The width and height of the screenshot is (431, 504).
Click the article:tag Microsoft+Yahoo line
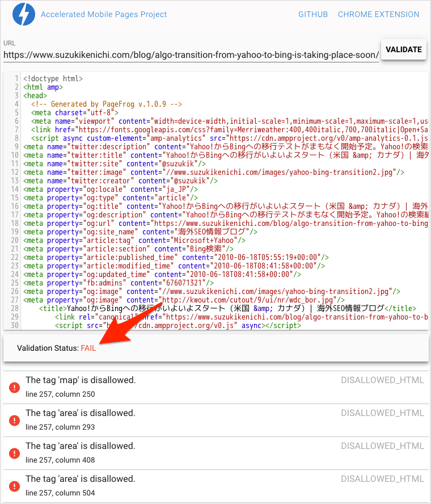click(134, 241)
